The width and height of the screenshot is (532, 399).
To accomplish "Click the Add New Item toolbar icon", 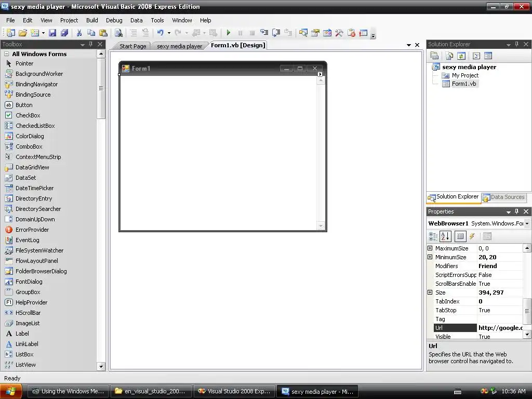I will 35,33.
